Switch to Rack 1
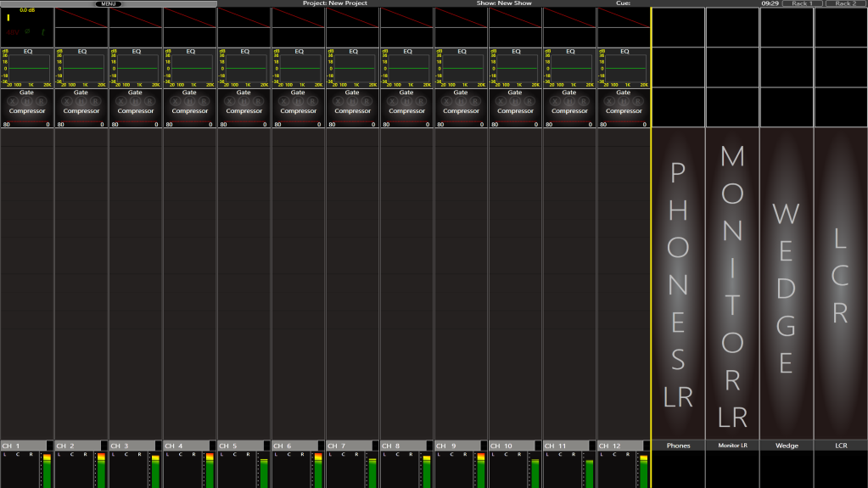Image resolution: width=868 pixels, height=488 pixels. [802, 3]
